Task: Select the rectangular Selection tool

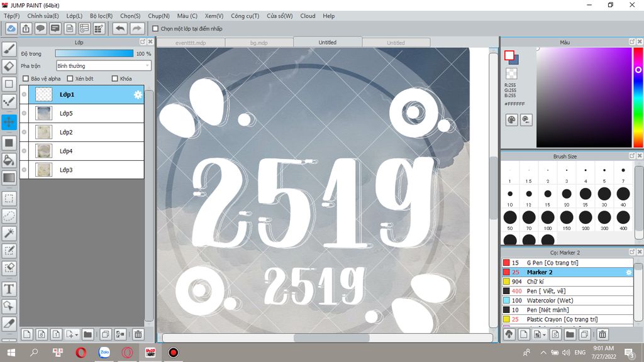Action: click(9, 199)
